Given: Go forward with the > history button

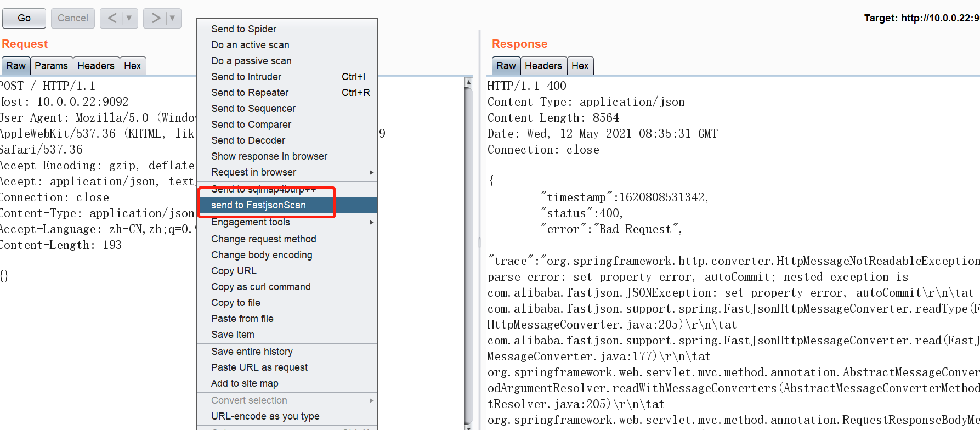Looking at the screenshot, I should [x=155, y=18].
